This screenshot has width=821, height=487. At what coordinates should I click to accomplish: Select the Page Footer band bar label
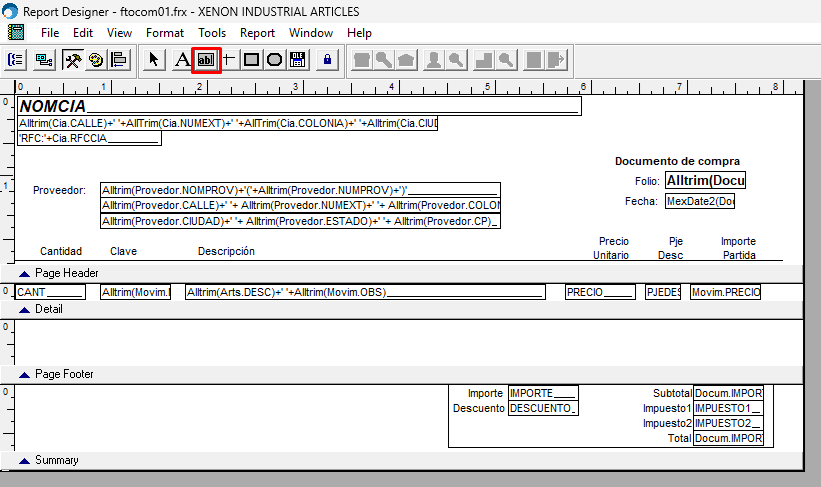tap(64, 374)
